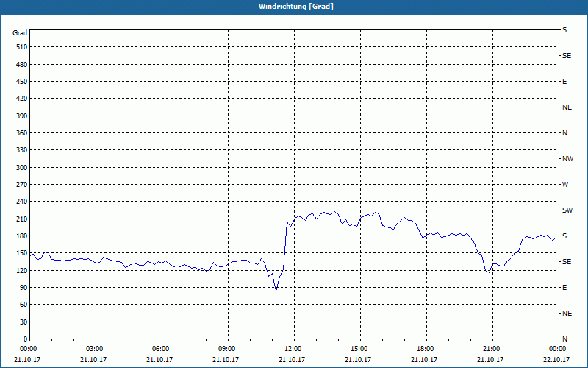
Task: Select the 240 y-axis value
Action: point(22,202)
